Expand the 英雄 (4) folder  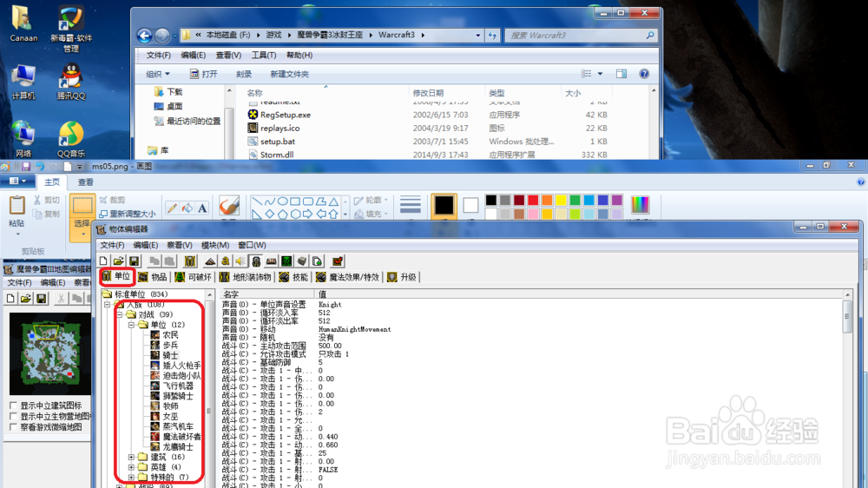(131, 467)
